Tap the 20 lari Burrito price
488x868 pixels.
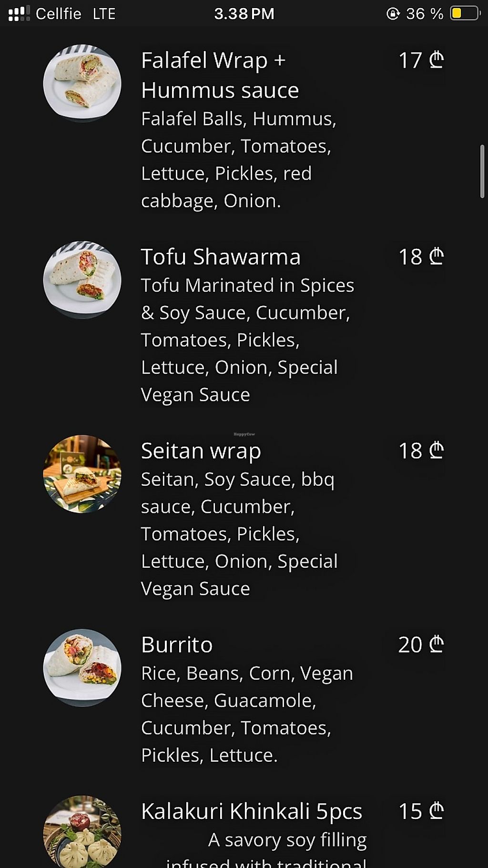(x=421, y=645)
